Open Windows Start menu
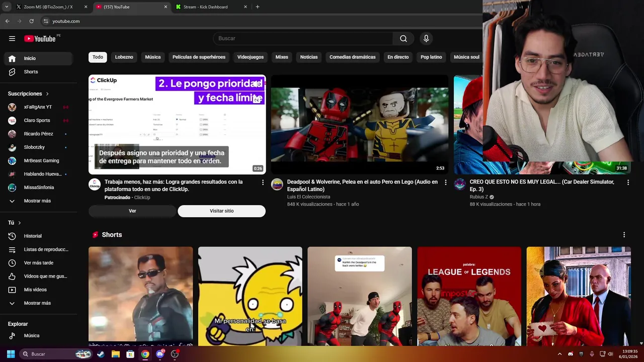Viewport: 644px width, 362px height. coord(11,354)
